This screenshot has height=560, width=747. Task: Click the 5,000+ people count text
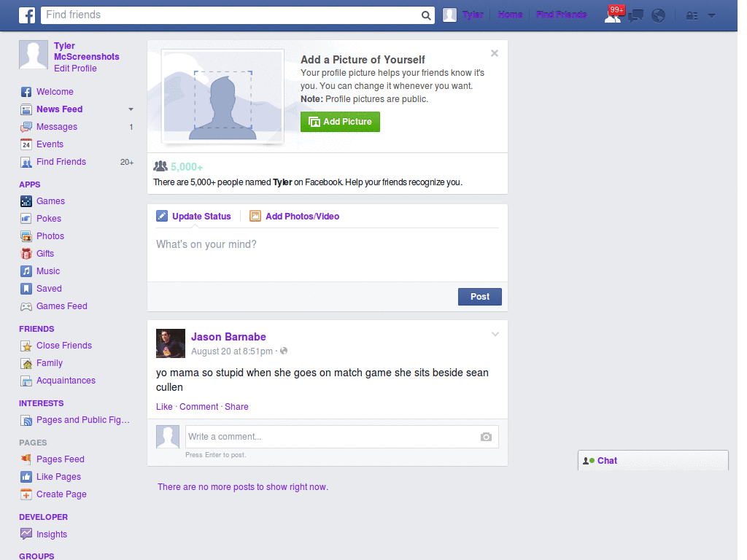187,167
